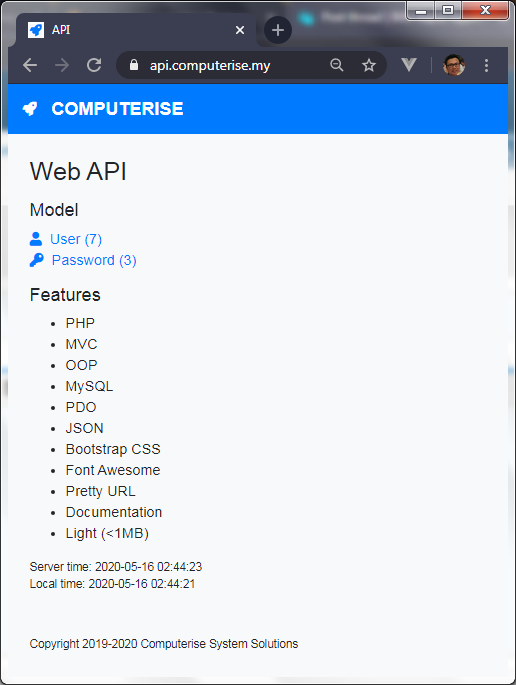Bookmark this page with the star icon

click(x=369, y=65)
